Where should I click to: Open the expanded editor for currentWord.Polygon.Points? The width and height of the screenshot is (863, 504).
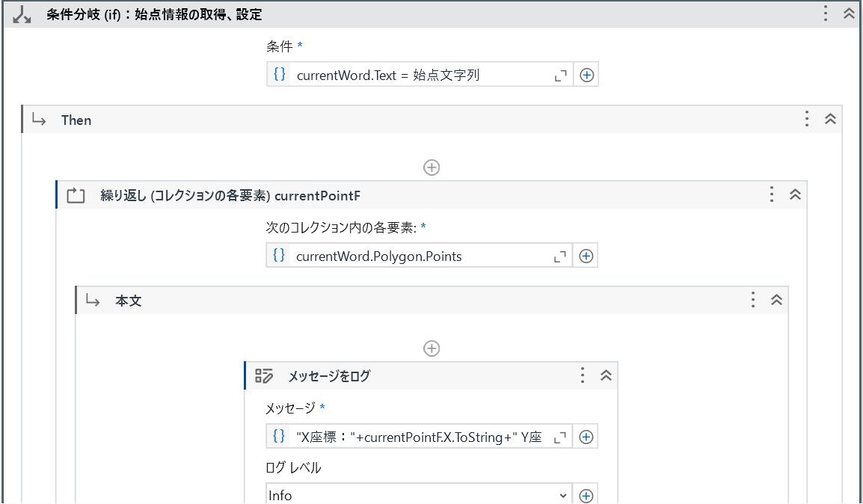562,255
